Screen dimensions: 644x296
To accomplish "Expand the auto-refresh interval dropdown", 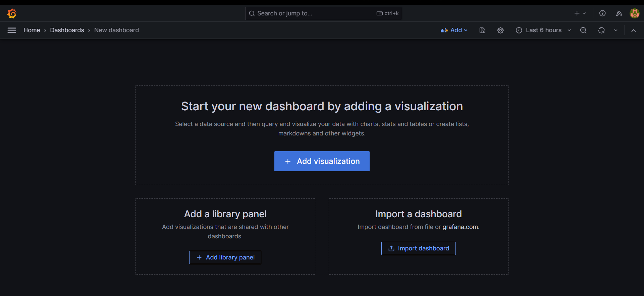I will 616,30.
